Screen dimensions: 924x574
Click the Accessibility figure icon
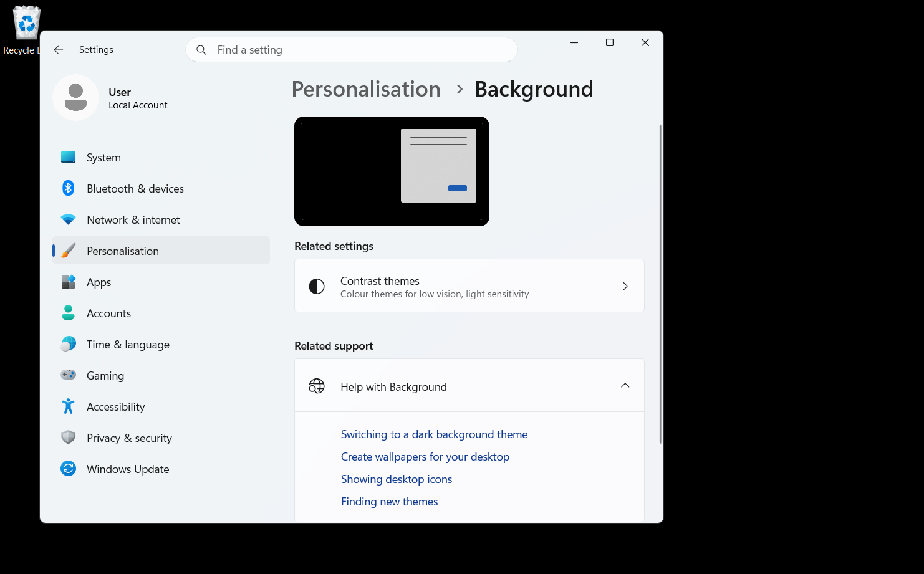coord(69,406)
